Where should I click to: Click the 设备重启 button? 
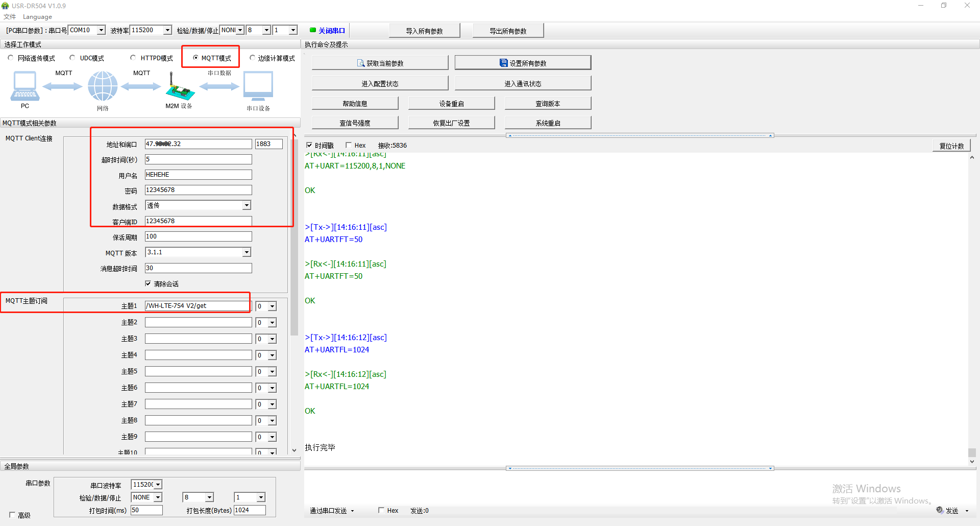click(451, 104)
